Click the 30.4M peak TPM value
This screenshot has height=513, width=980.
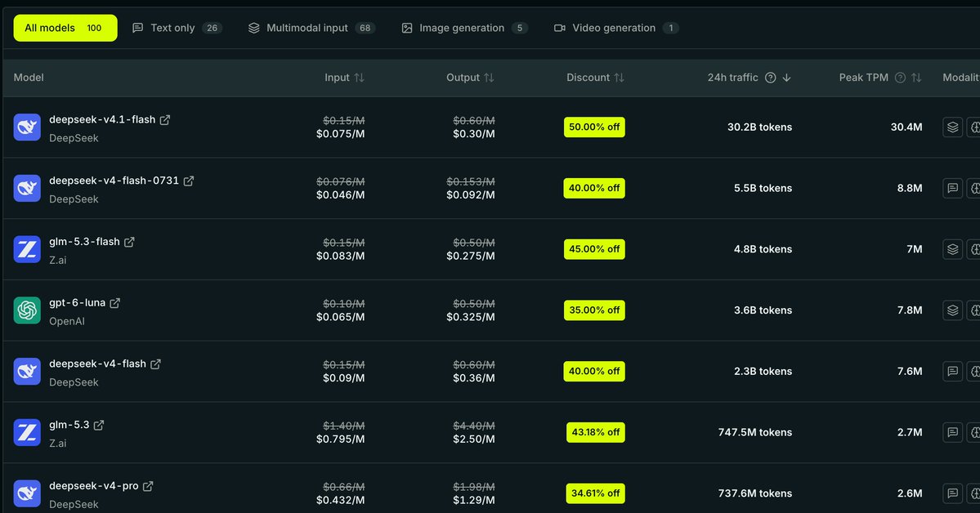[906, 127]
